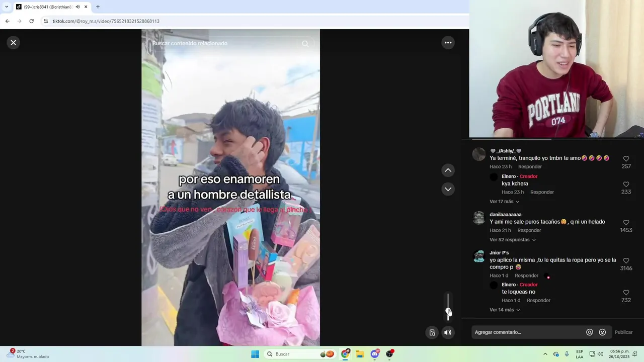644x362 pixels.
Task: Open Chrome from the taskbar
Action: pyautogui.click(x=345, y=354)
